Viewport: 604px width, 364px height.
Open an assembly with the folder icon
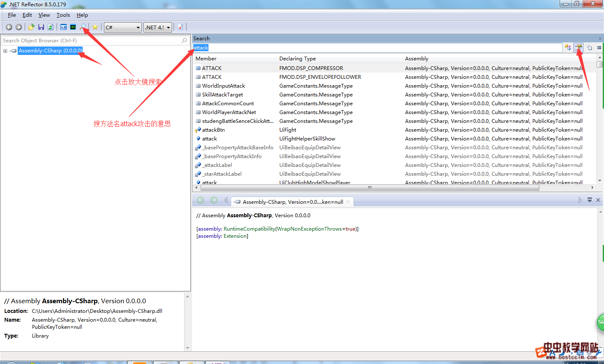(x=31, y=27)
